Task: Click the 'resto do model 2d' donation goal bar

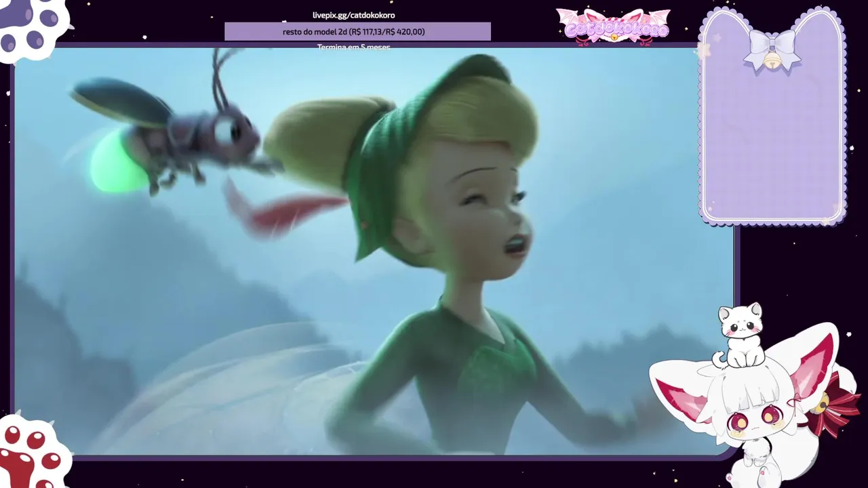Action: click(x=357, y=32)
